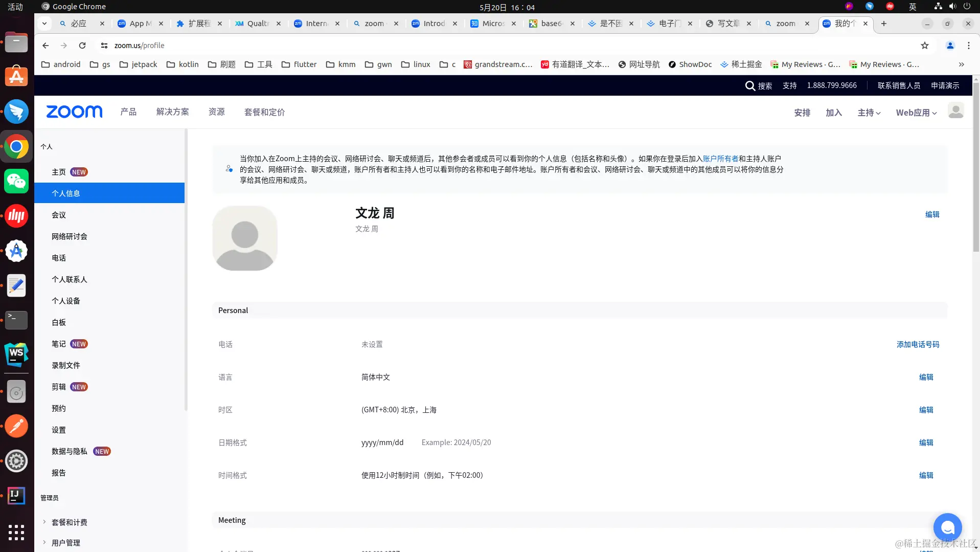
Task: Open the ShowDoc bookmark
Action: click(690, 64)
